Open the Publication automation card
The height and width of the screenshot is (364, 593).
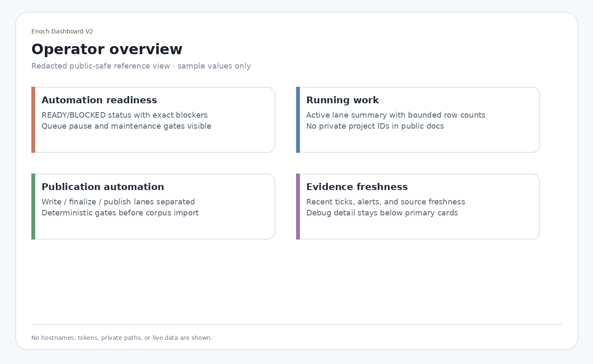153,207
